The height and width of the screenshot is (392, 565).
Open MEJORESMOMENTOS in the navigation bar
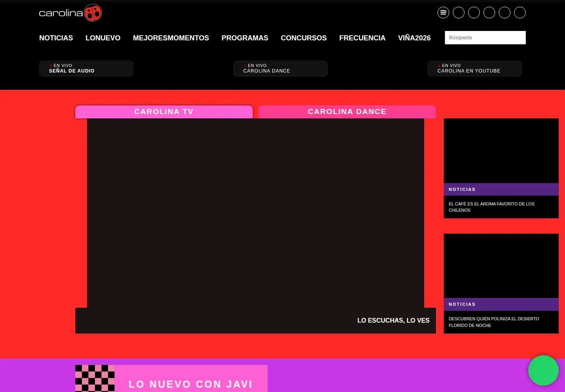pos(171,38)
